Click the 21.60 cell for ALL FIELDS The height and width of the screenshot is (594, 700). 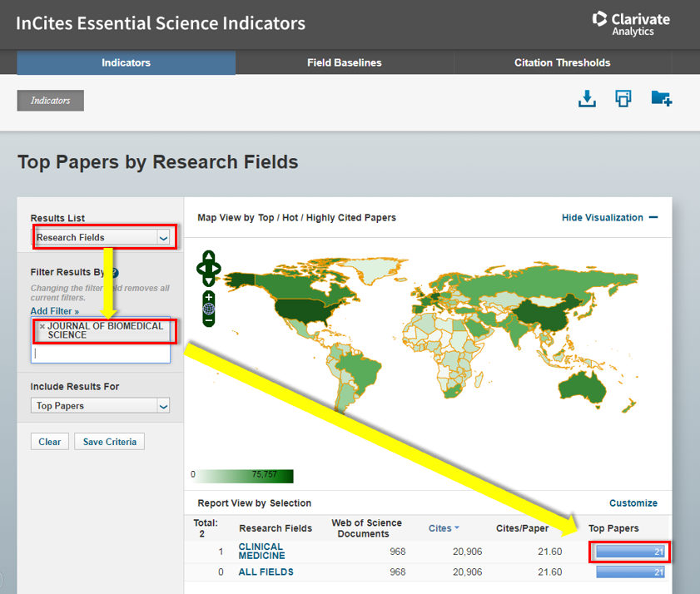(549, 572)
